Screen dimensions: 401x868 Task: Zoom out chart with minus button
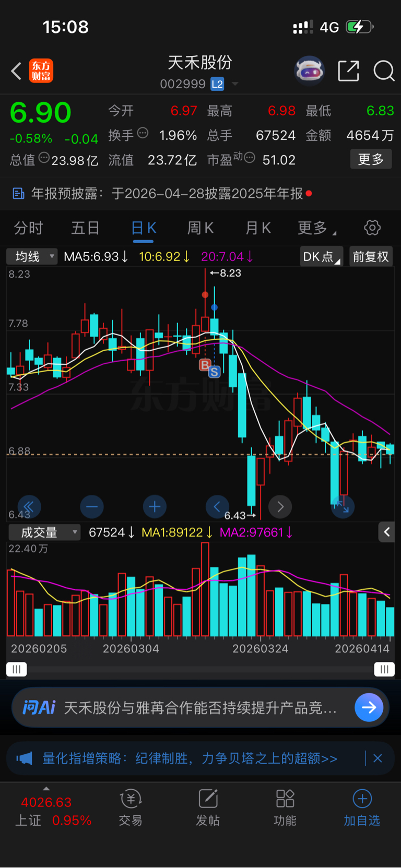[x=92, y=506]
